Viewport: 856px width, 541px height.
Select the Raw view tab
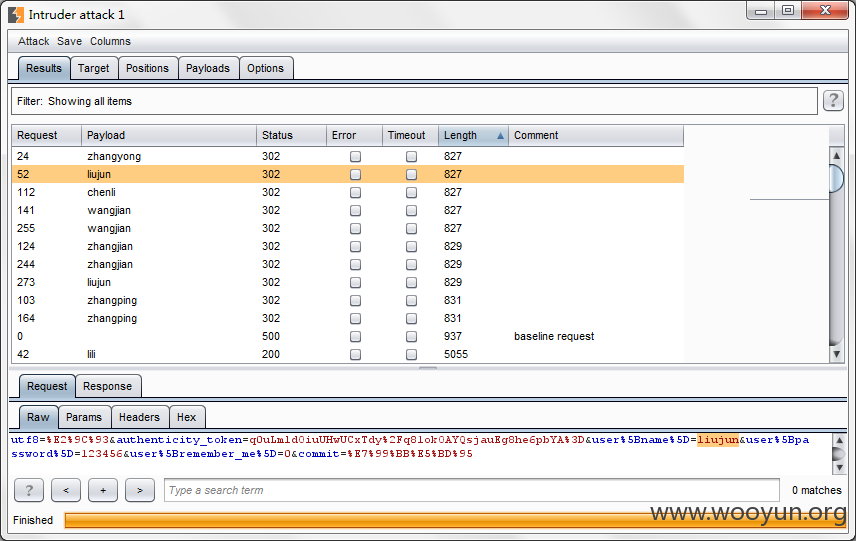[x=38, y=418]
